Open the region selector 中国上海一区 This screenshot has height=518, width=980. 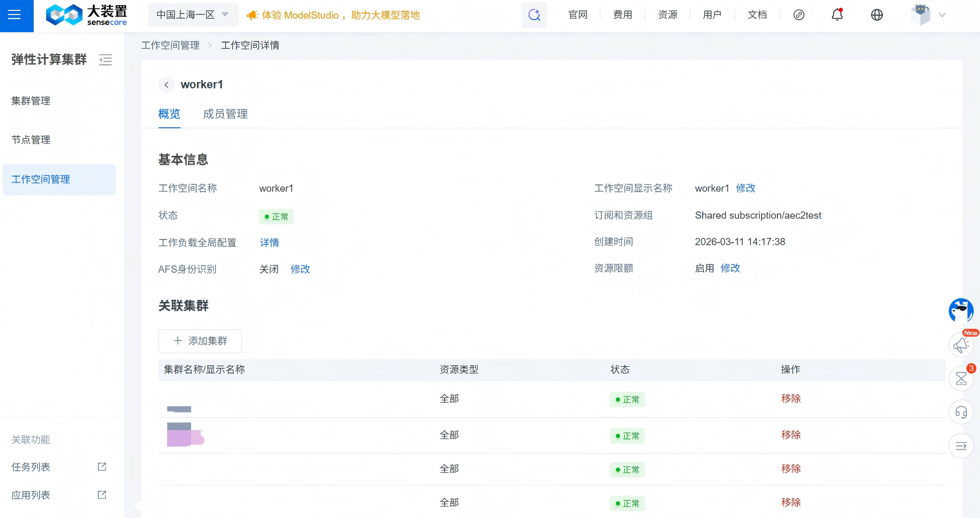pyautogui.click(x=193, y=15)
